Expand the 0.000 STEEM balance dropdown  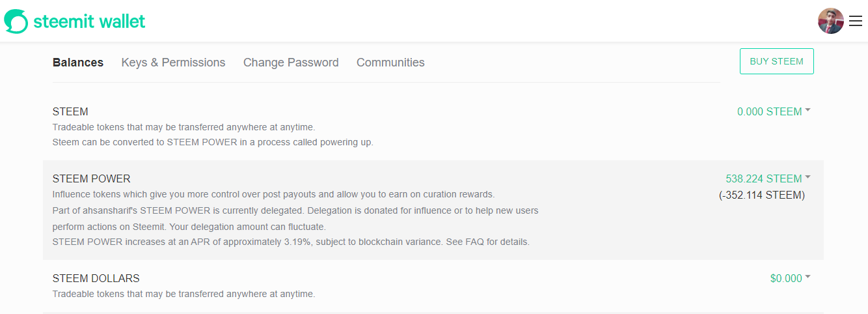pyautogui.click(x=773, y=112)
